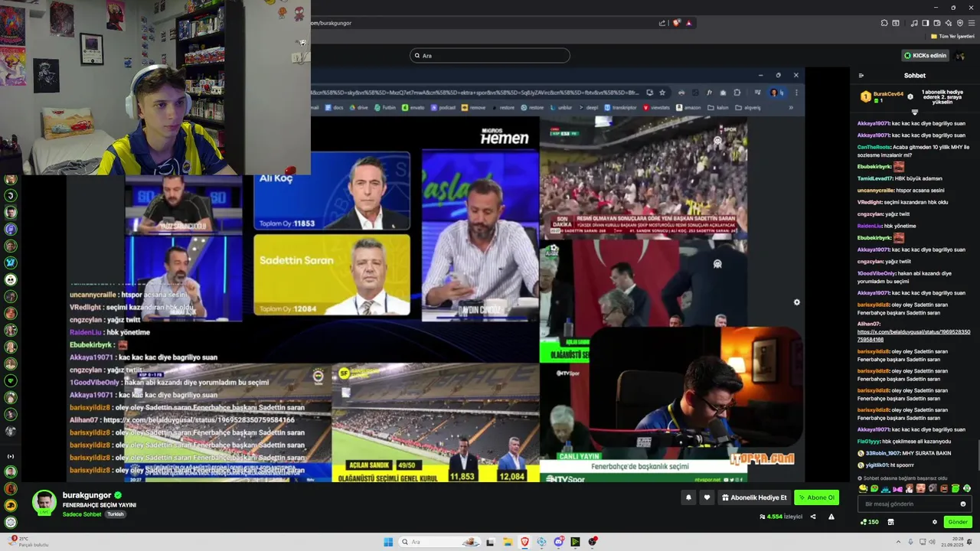Click the last green emote in emote row
This screenshot has height=551, width=980.
[x=967, y=488]
